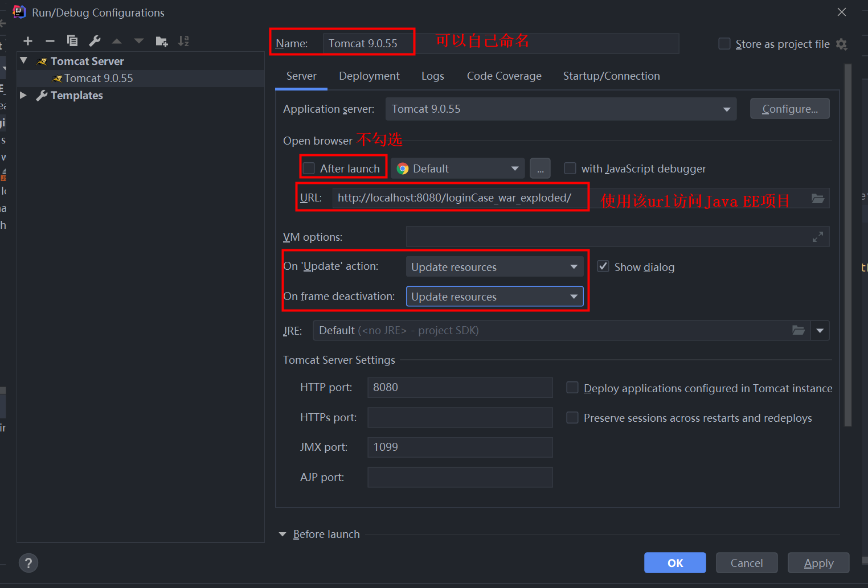
Task: Enable Preserve sessions across restarts
Action: click(x=572, y=417)
